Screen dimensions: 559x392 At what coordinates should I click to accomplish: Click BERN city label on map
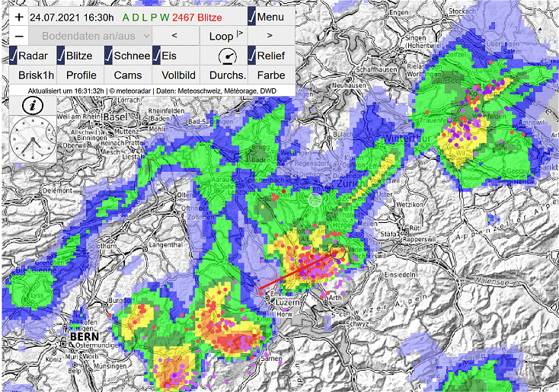[x=84, y=336]
